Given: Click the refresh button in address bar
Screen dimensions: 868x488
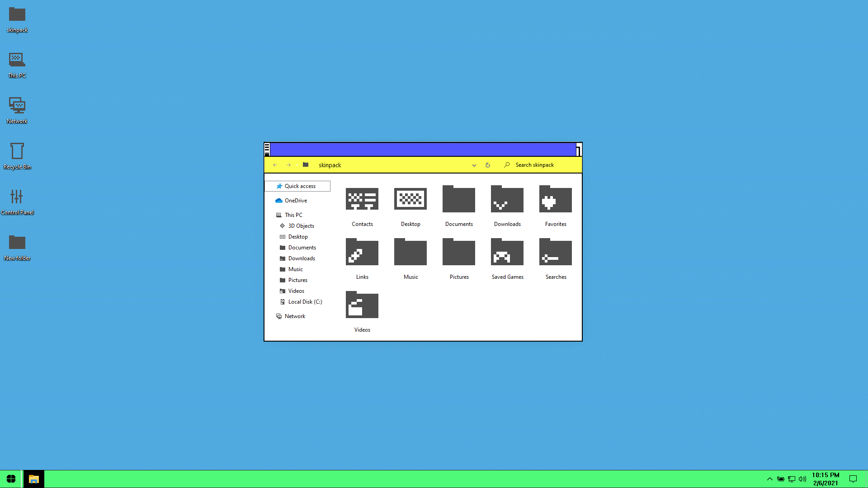Looking at the screenshot, I should coord(487,165).
